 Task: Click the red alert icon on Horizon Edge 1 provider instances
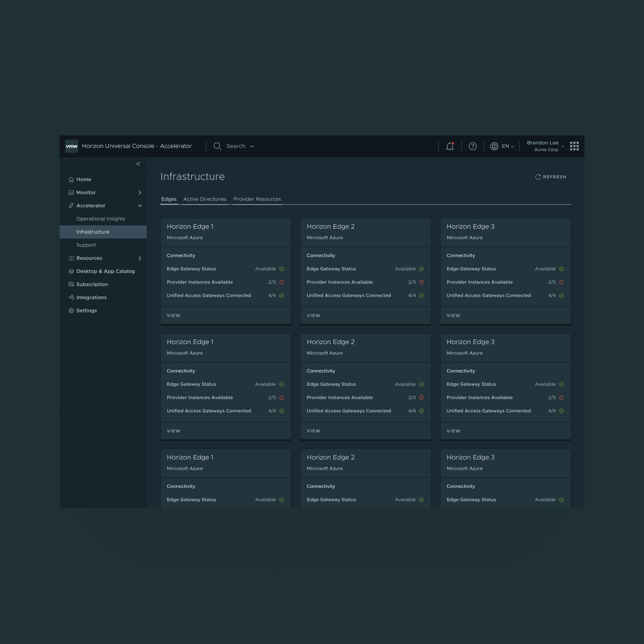[281, 282]
